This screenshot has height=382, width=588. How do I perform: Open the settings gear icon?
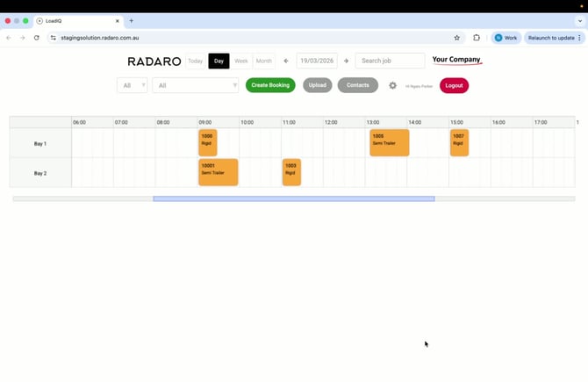point(393,85)
